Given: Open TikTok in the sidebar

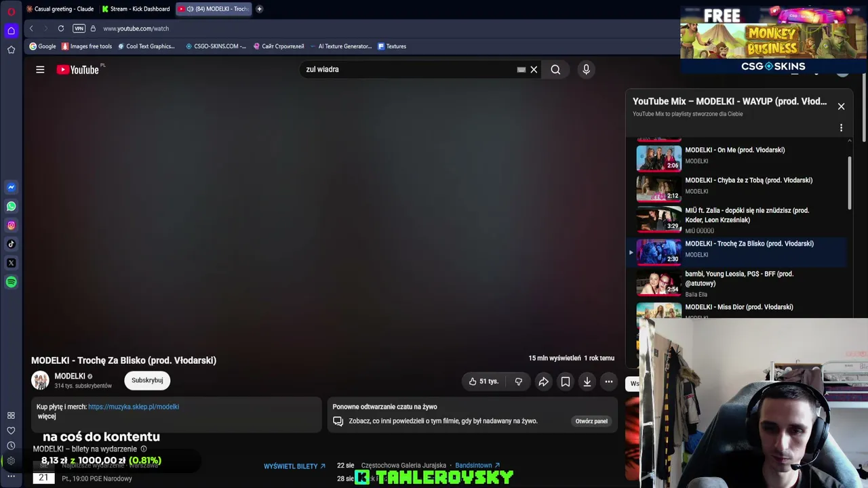Looking at the screenshot, I should [11, 244].
